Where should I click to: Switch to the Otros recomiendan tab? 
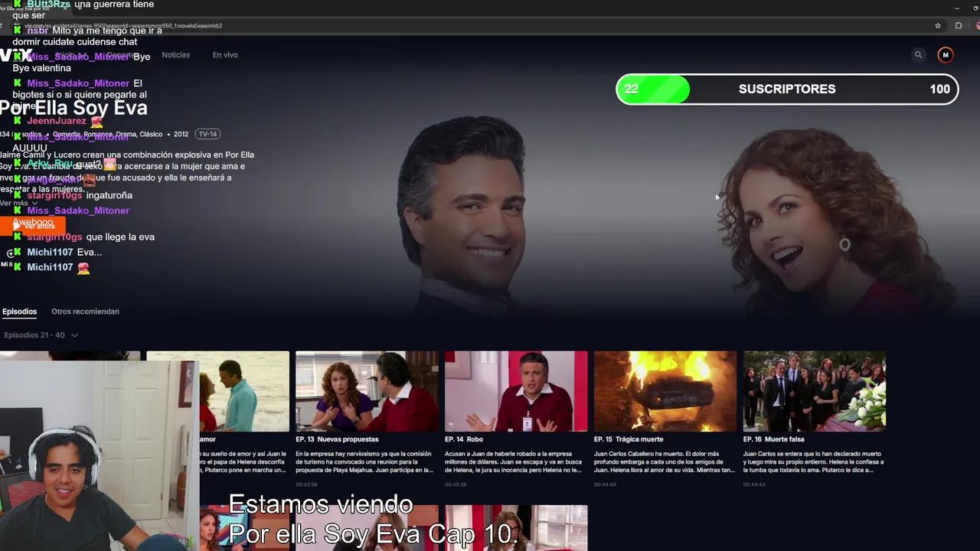(85, 311)
